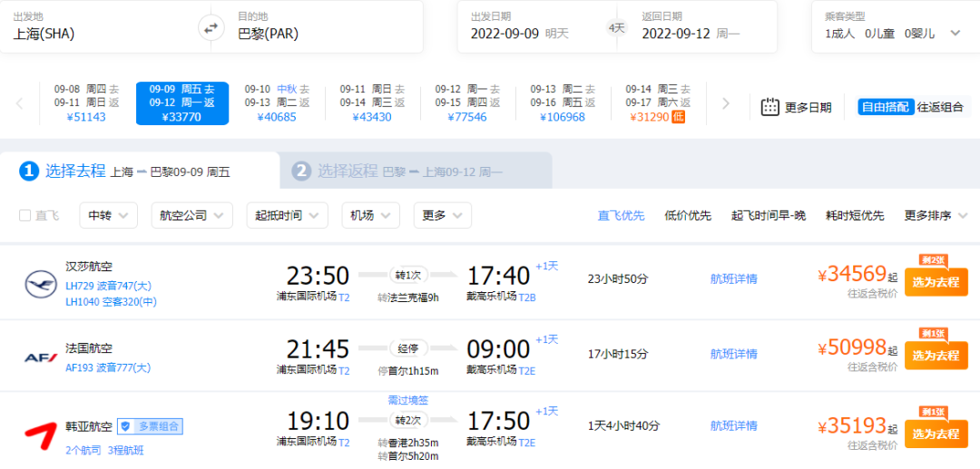Click the 23:50 departure time
Image resolution: width=980 pixels, height=469 pixels.
[x=318, y=275]
